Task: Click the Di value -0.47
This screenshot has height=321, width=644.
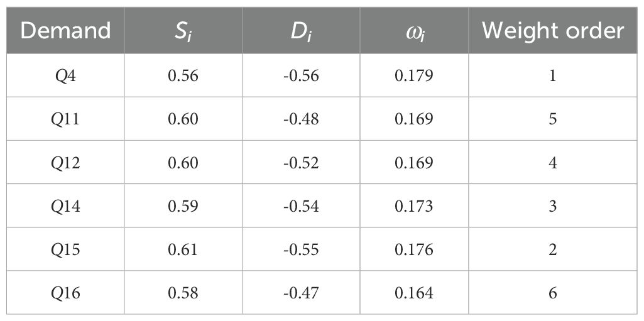Action: (301, 293)
